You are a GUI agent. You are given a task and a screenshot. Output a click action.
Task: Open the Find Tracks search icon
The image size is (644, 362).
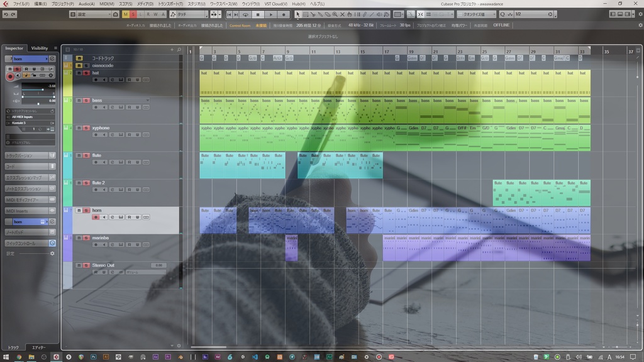179,50
